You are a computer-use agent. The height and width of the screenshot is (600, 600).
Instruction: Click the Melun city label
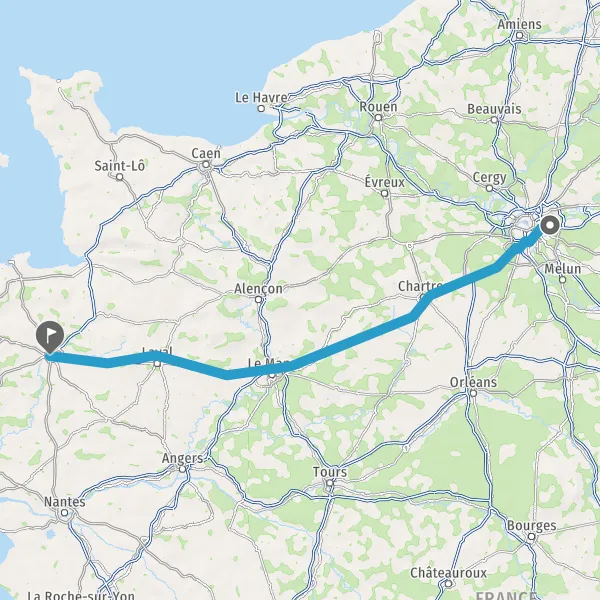pos(562,269)
